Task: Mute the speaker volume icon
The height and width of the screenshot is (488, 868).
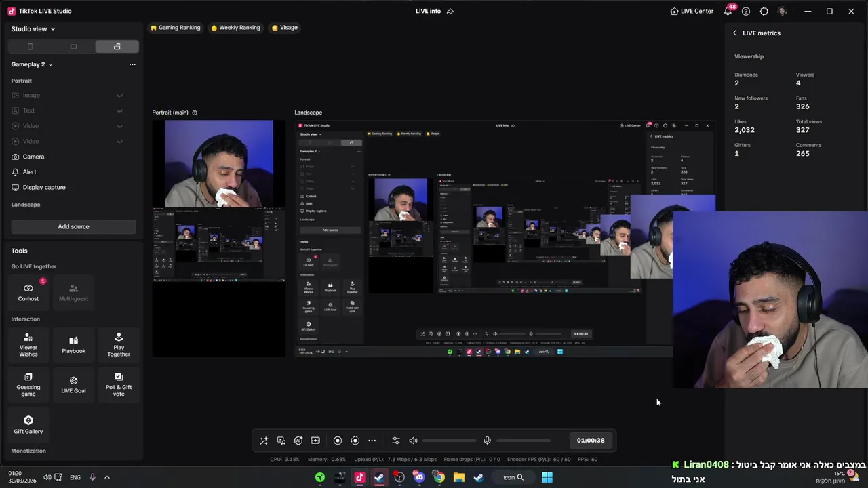Action: click(413, 441)
